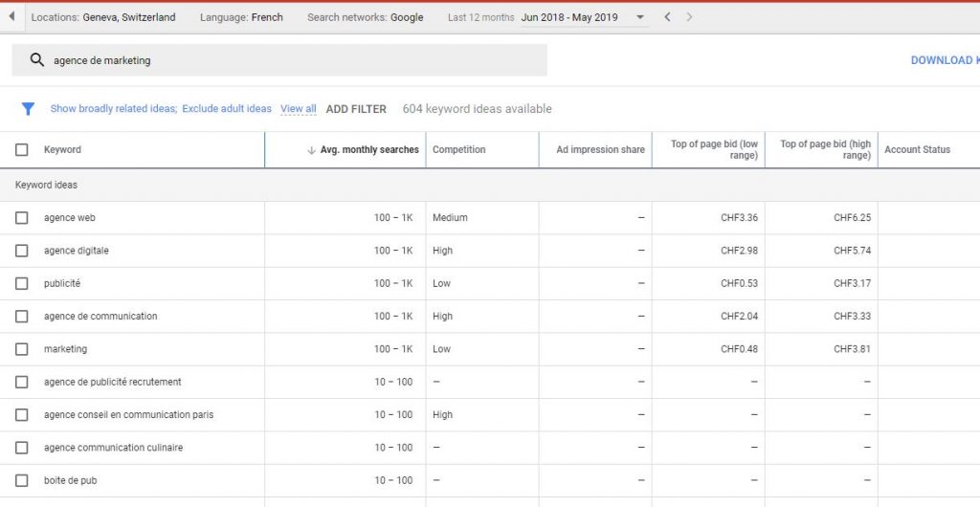Viewport: 980px width, 507px height.
Task: Click CHF0.48 bid for marketing
Action: tap(739, 349)
